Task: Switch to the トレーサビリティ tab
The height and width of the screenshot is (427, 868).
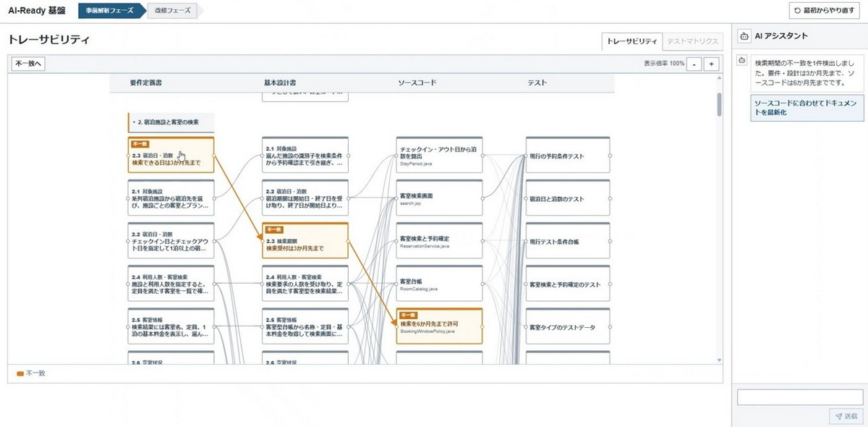Action: 633,41
